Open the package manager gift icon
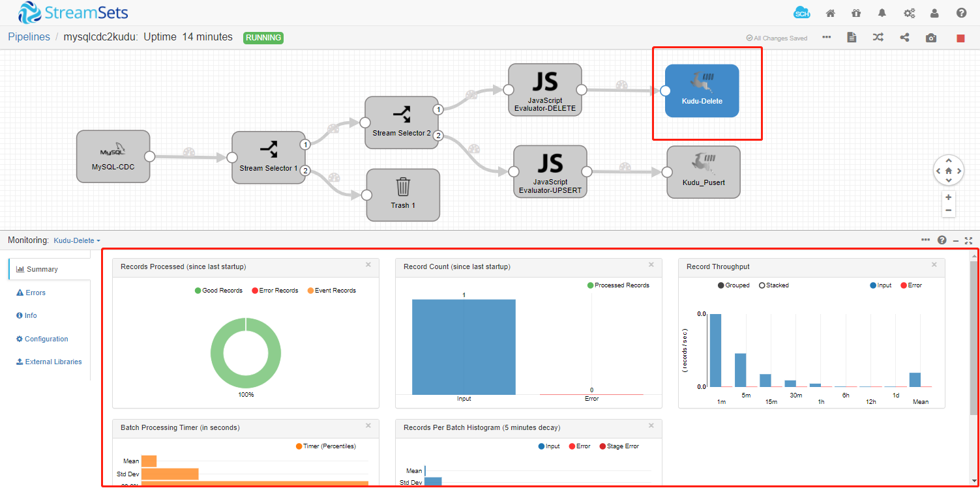This screenshot has width=980, height=488. [x=856, y=13]
